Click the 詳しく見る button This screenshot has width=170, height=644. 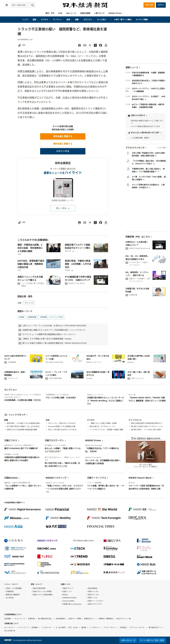click(x=63, y=208)
